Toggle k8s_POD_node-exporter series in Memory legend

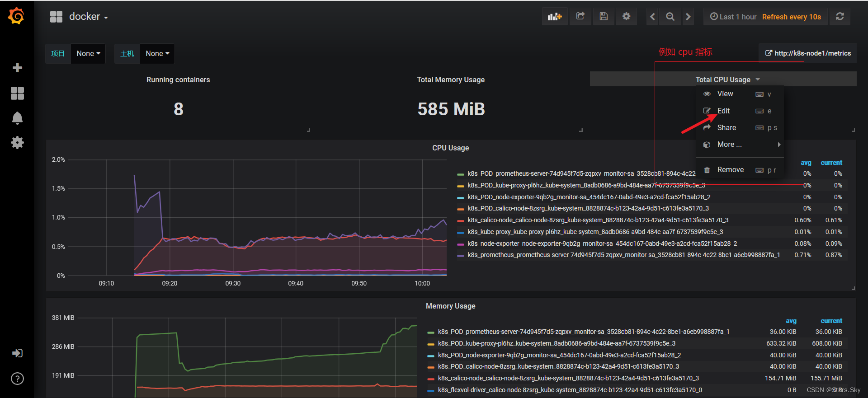[x=559, y=355]
